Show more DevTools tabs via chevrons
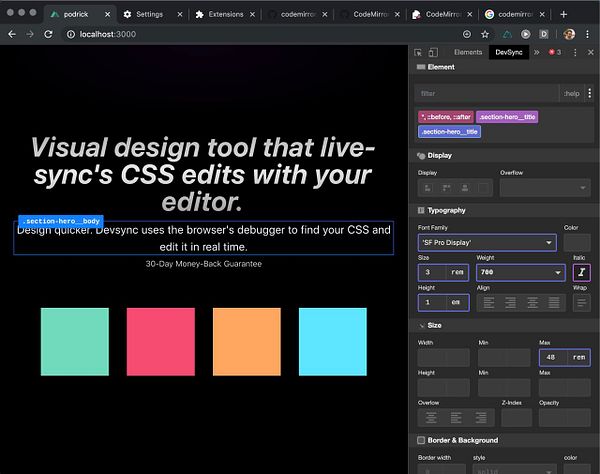The height and width of the screenshot is (474, 600). 536,52
